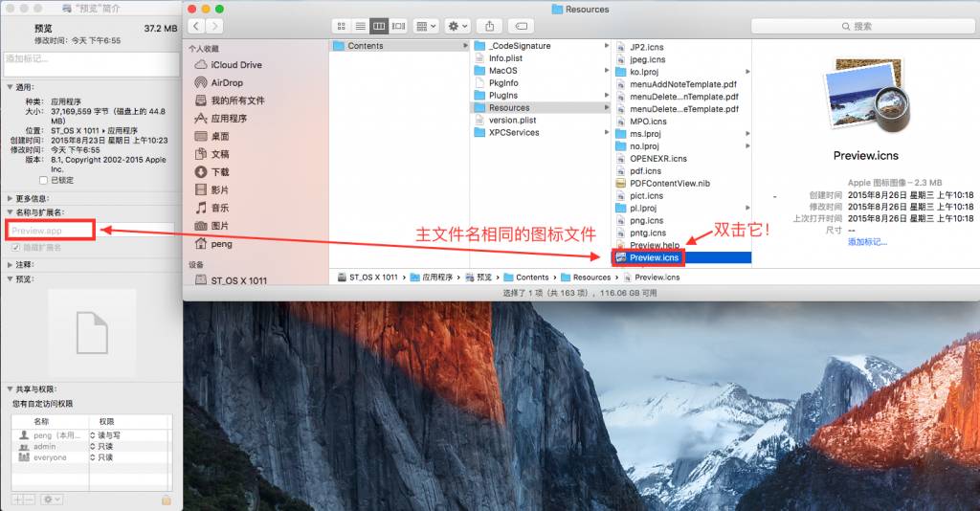The height and width of the screenshot is (511, 980).
Task: Click the Share toolbar button
Action: click(x=489, y=26)
